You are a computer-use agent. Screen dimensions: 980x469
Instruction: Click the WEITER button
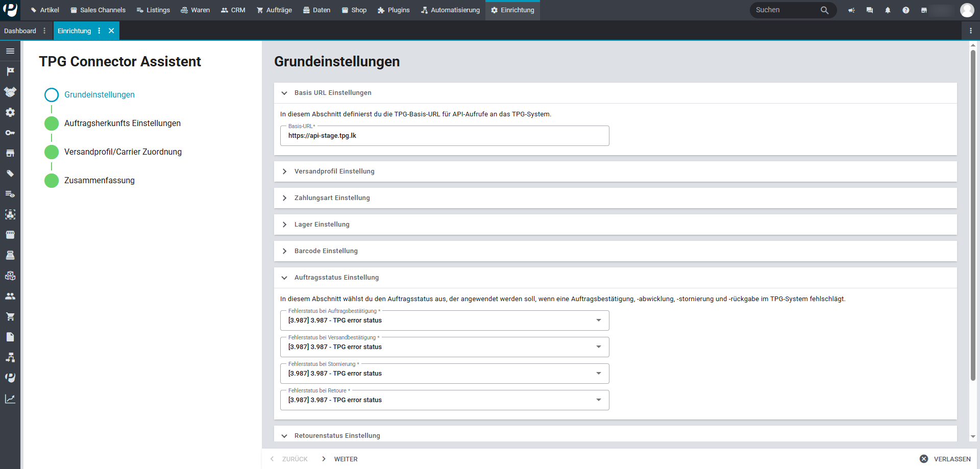339,459
